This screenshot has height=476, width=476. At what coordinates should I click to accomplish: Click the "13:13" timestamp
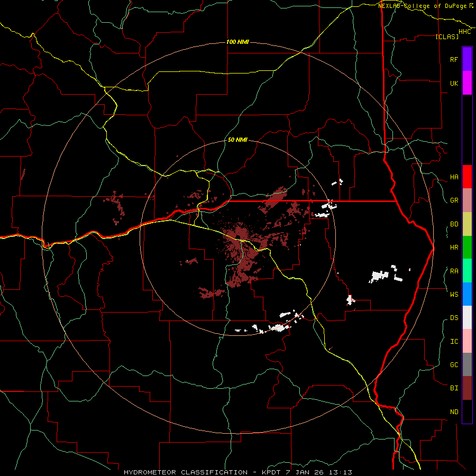pyautogui.click(x=341, y=472)
